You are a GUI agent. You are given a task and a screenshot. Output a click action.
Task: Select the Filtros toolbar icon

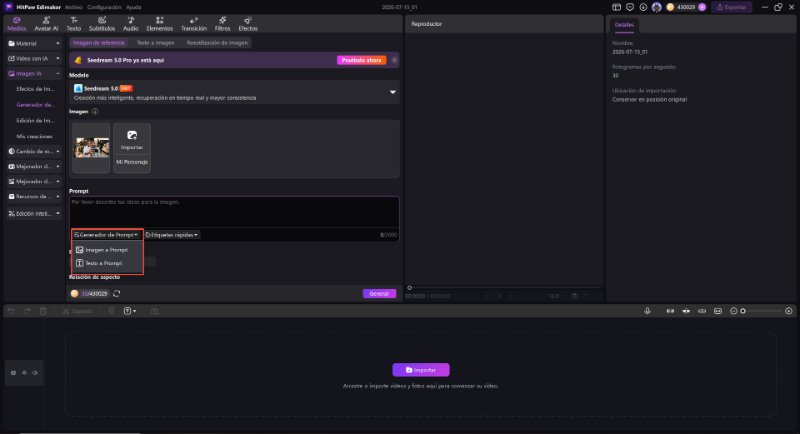click(222, 23)
